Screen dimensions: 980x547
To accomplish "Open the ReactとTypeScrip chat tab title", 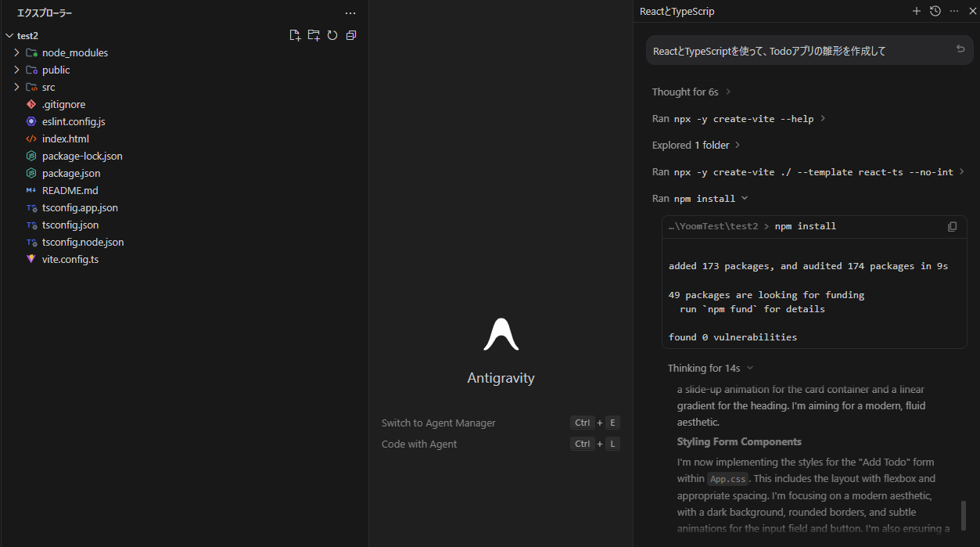I will 677,12.
